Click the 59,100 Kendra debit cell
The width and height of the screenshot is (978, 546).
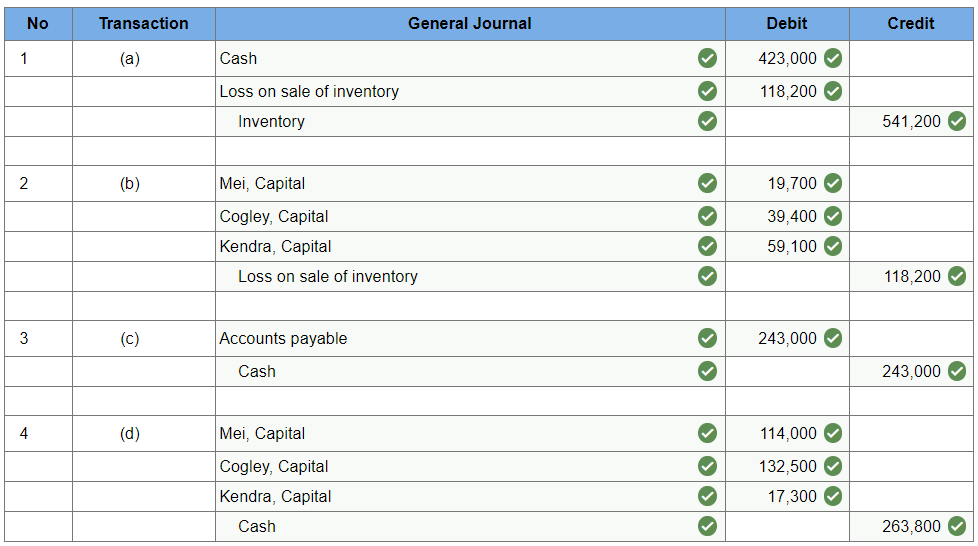[787, 246]
